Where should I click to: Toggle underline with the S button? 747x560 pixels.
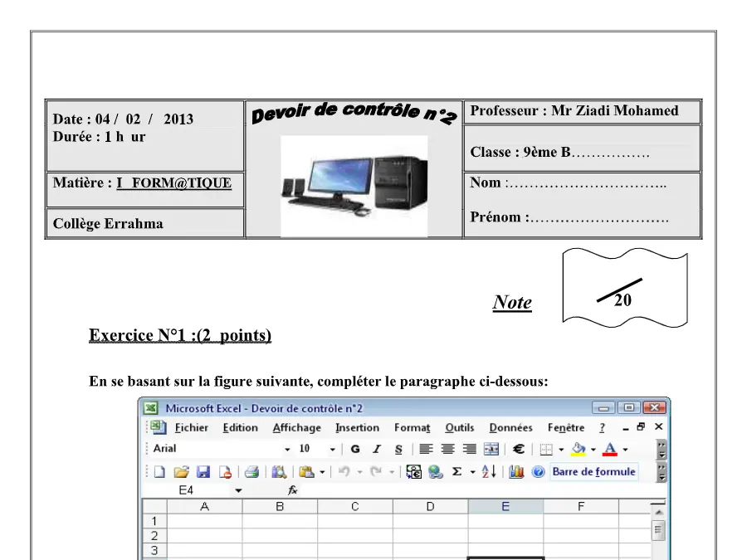pyautogui.click(x=398, y=449)
